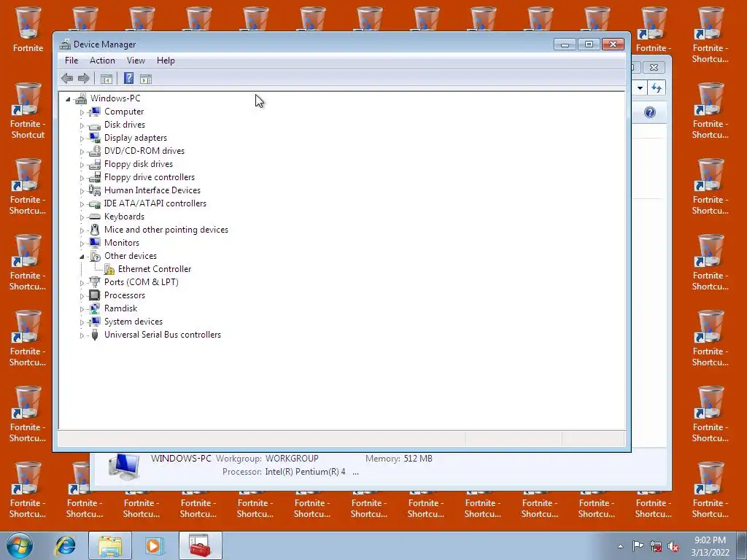Click the Floppy disk drives icon
This screenshot has height=560, width=747.
click(94, 164)
